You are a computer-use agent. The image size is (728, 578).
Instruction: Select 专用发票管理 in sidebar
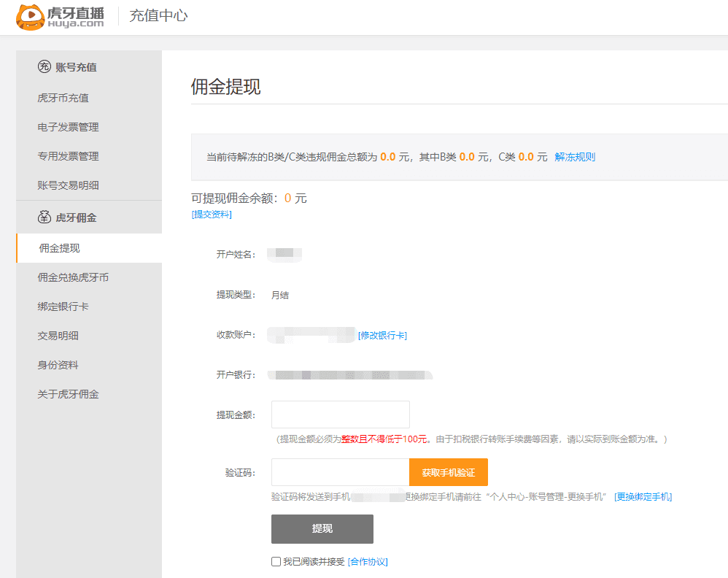coord(68,156)
